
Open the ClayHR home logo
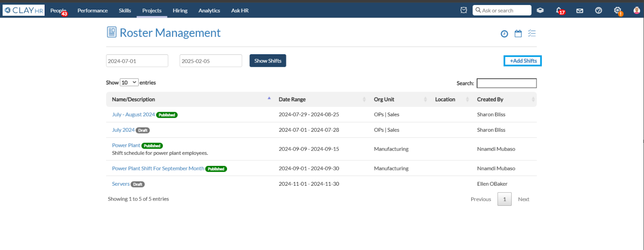tap(23, 10)
